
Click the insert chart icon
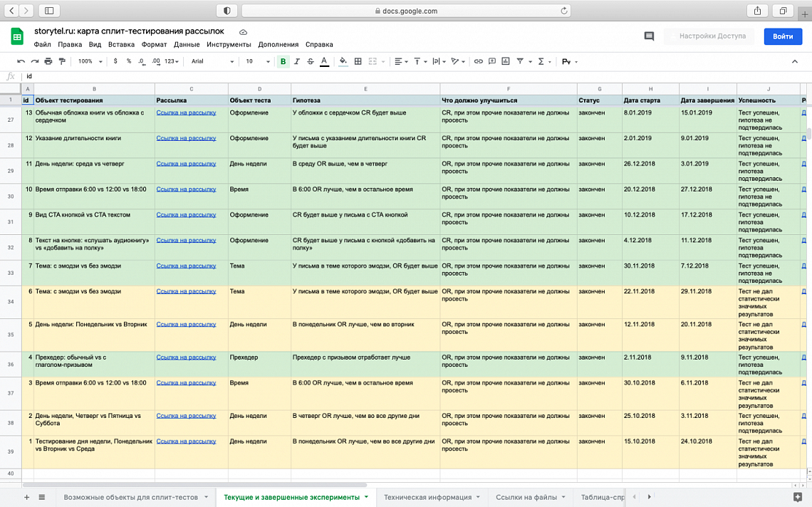pos(506,62)
